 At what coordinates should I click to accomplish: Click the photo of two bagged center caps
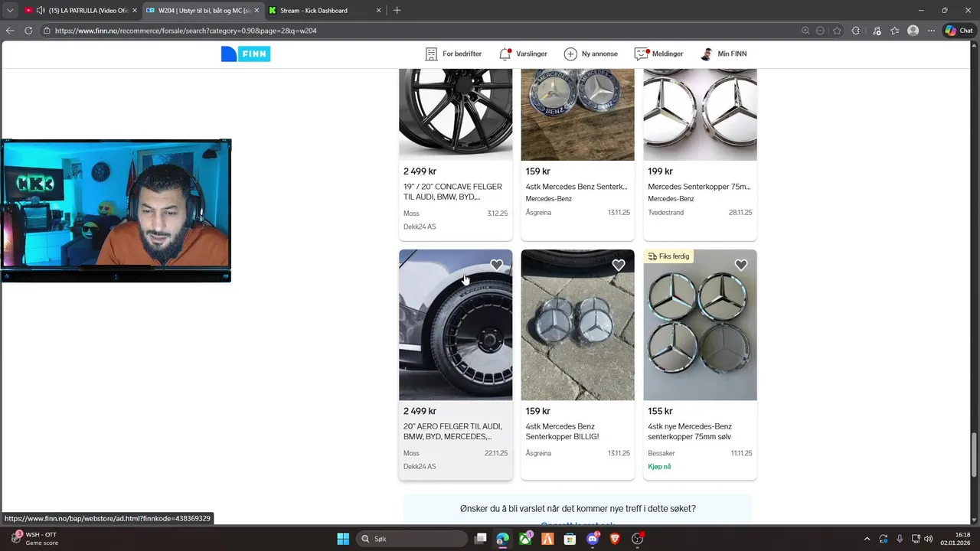(x=578, y=324)
